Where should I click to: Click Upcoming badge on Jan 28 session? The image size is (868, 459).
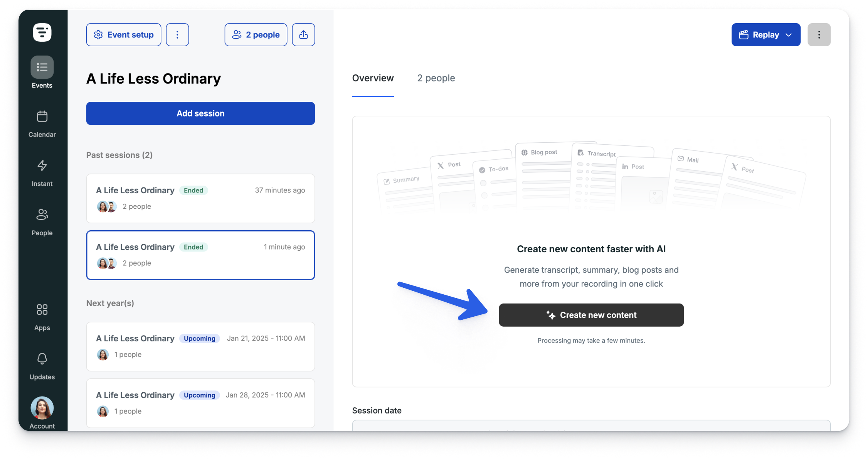pos(200,395)
